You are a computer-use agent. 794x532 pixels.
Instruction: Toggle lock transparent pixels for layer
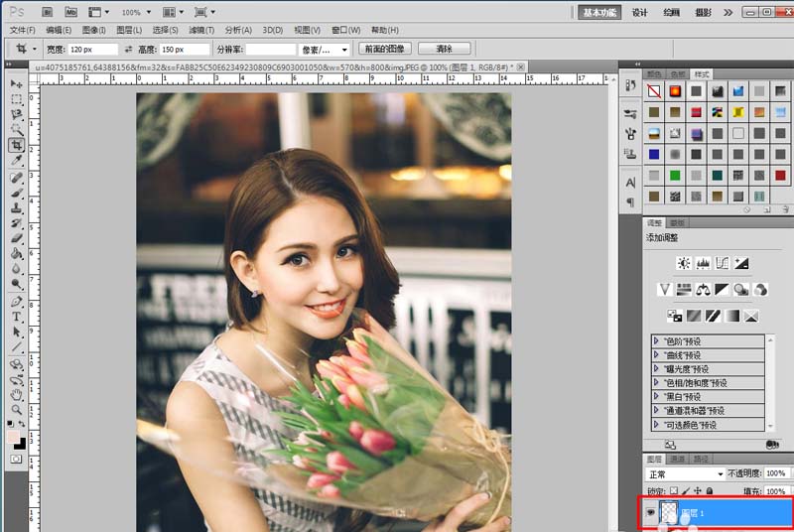pyautogui.click(x=674, y=491)
